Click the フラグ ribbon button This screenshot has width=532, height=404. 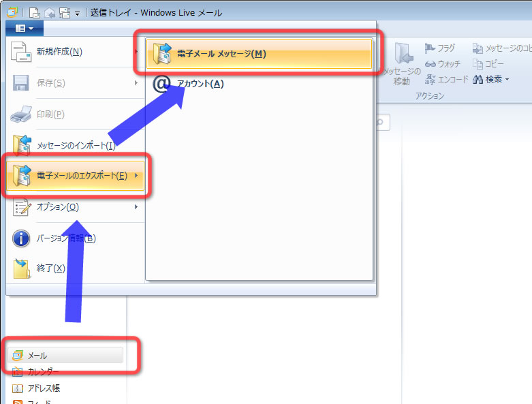pos(440,48)
